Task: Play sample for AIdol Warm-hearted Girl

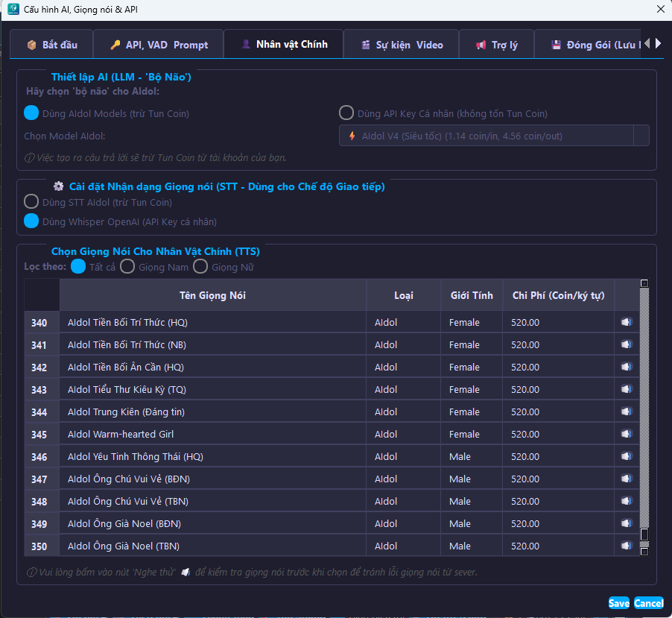Action: (627, 434)
